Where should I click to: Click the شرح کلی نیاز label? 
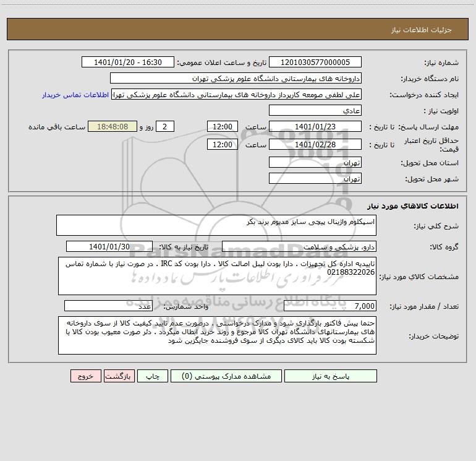click(436, 226)
